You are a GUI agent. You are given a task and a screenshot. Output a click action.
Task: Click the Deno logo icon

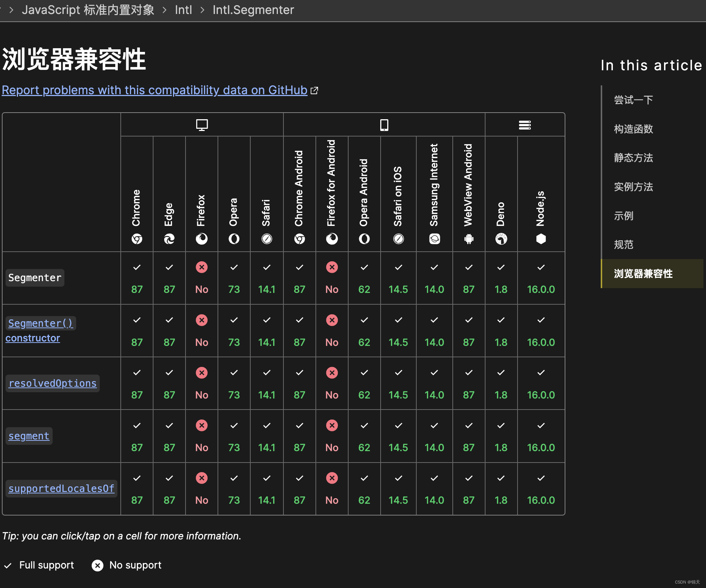(501, 239)
